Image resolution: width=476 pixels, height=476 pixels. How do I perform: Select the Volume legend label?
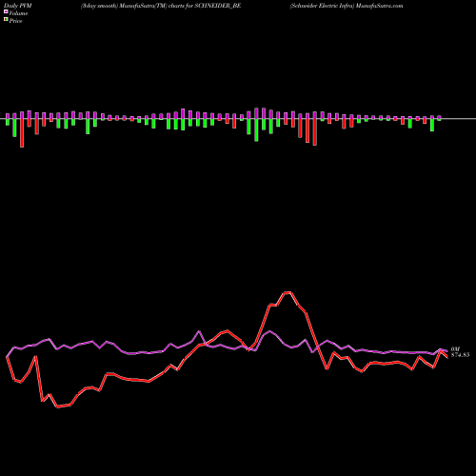(x=18, y=13)
